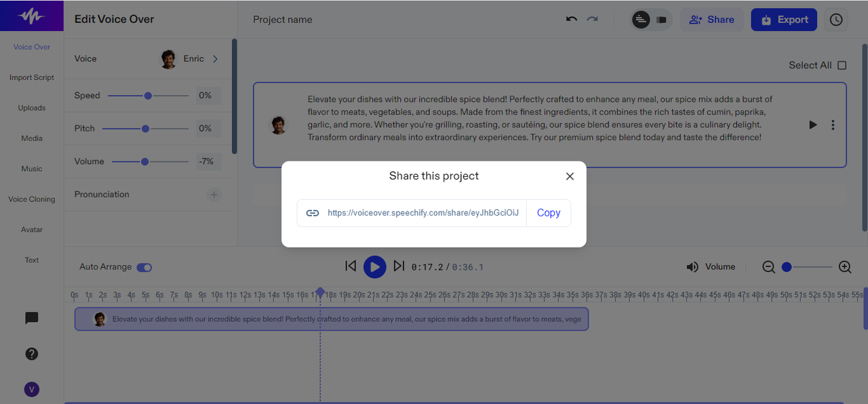Redo the last undone action
Viewport: 868px width, 404px height.
(x=593, y=19)
